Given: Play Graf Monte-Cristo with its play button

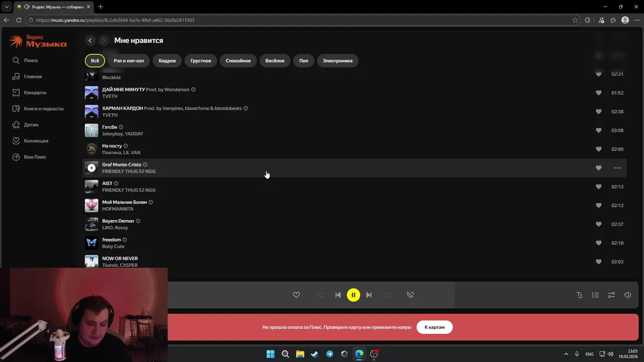Looking at the screenshot, I should [x=92, y=168].
